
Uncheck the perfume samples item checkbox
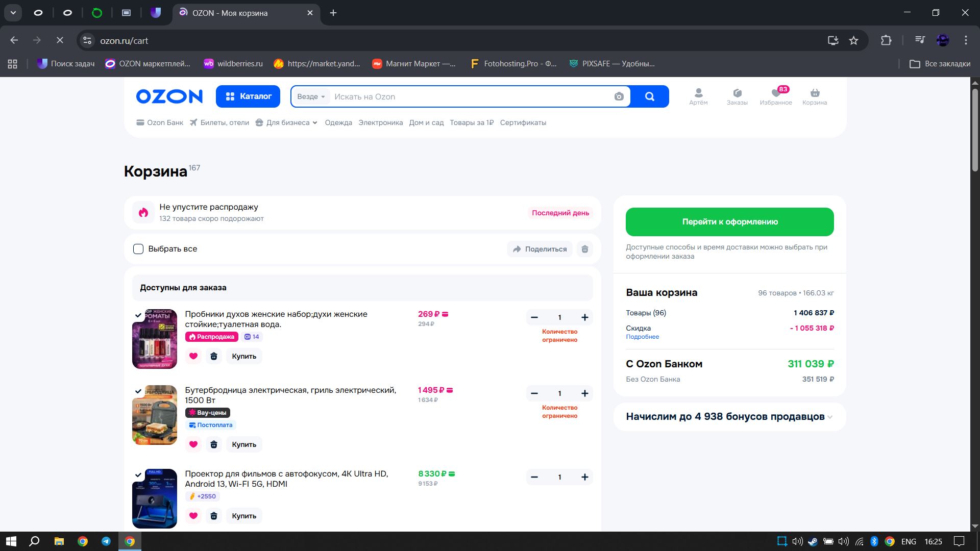pos(138,315)
